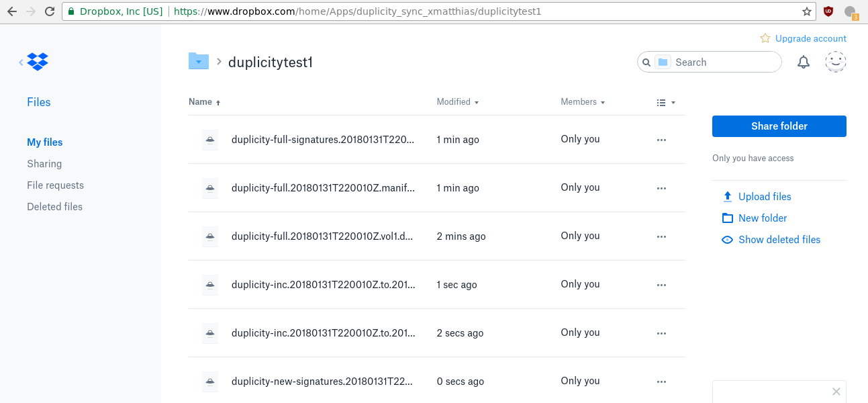
Task: Open the grey extension icon with badge
Action: pos(851,12)
